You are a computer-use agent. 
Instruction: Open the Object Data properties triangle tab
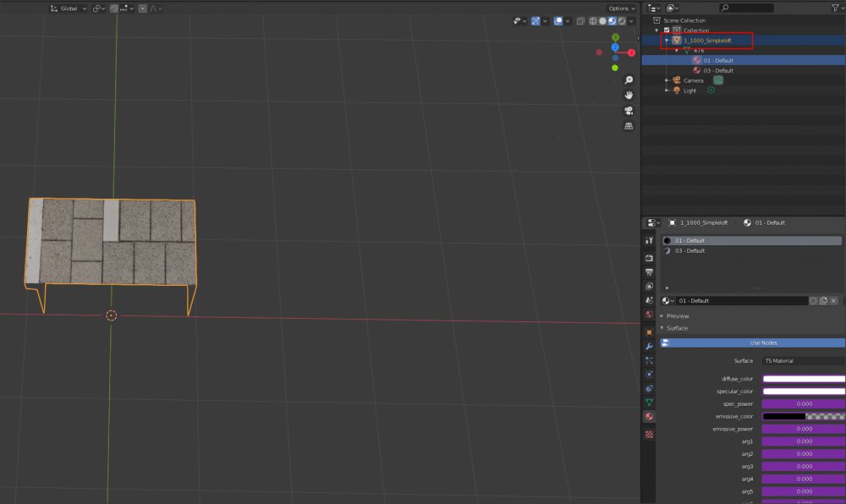[649, 402]
